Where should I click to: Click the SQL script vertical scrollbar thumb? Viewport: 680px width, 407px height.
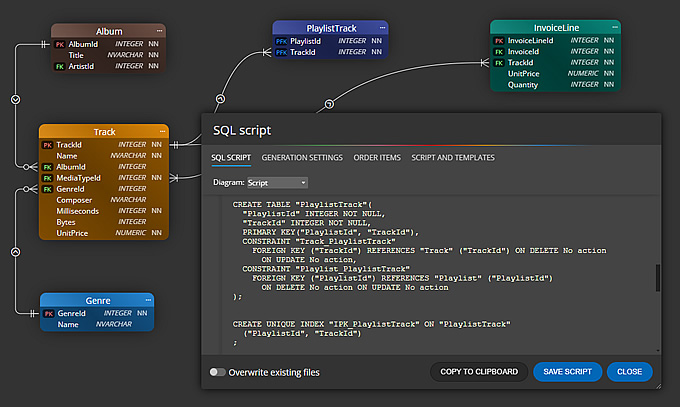coord(658,278)
